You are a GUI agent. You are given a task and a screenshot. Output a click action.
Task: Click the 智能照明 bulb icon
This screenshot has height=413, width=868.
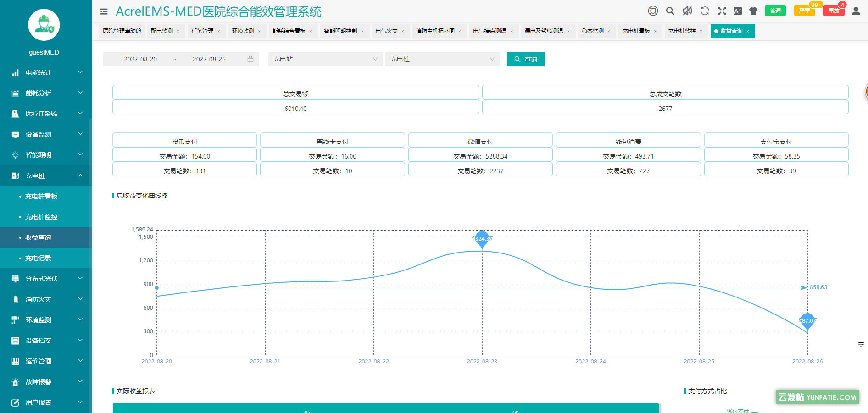(x=15, y=155)
